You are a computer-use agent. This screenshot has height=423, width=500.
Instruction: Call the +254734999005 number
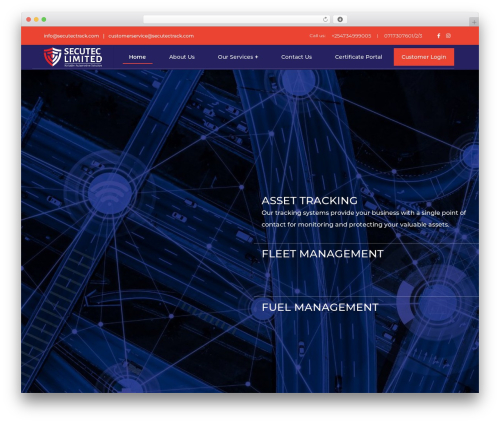[351, 36]
